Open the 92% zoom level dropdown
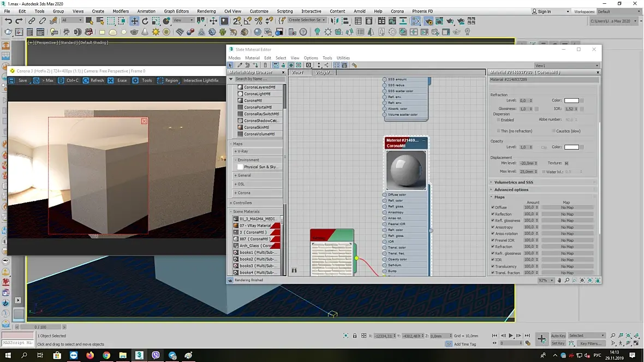 pyautogui.click(x=552, y=280)
